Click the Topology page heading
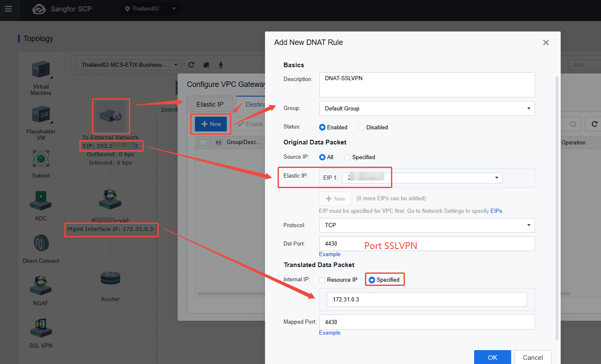Screen dimensions: 601x364 click(x=38, y=39)
